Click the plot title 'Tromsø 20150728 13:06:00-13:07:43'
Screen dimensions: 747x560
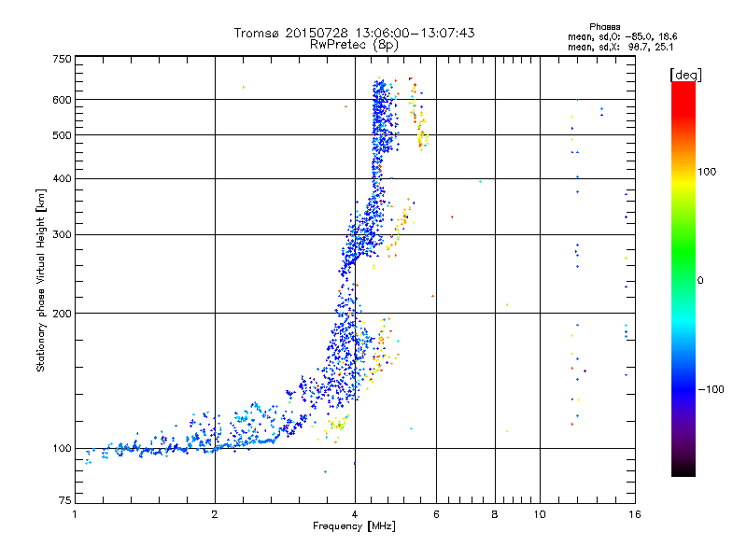(x=354, y=33)
